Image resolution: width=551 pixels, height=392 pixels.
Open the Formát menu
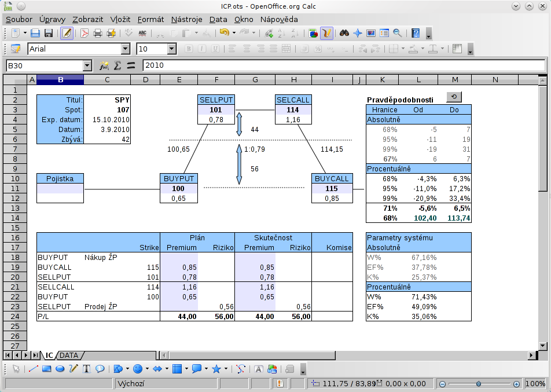(150, 19)
